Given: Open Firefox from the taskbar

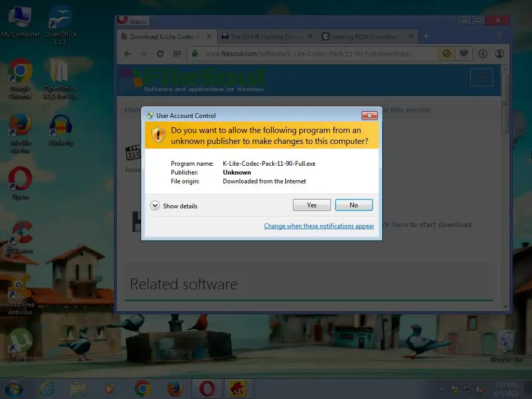Looking at the screenshot, I should coord(175,389).
